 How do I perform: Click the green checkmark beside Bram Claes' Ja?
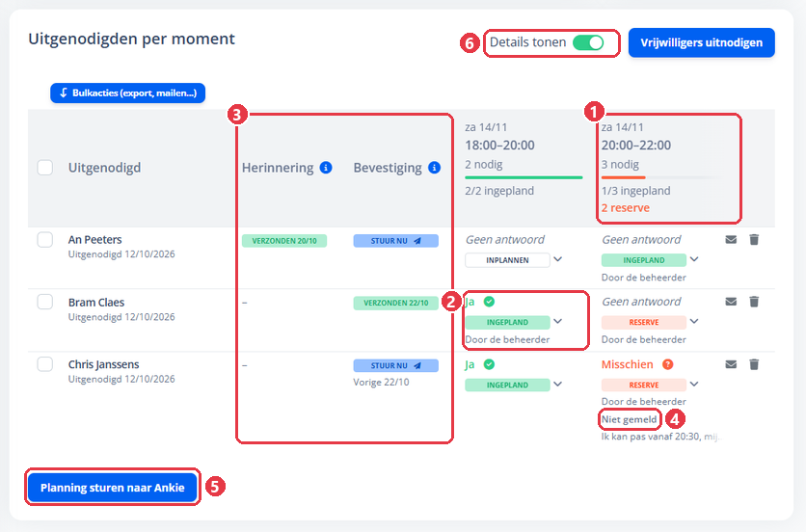[490, 302]
